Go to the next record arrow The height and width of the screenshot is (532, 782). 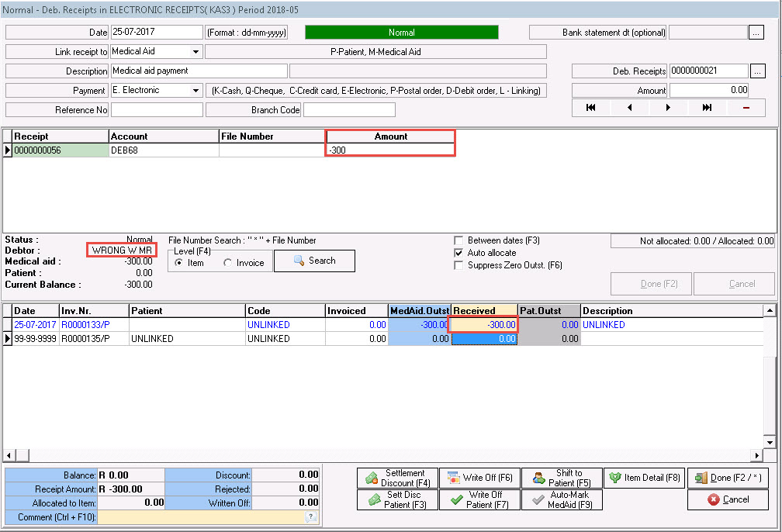(x=668, y=108)
